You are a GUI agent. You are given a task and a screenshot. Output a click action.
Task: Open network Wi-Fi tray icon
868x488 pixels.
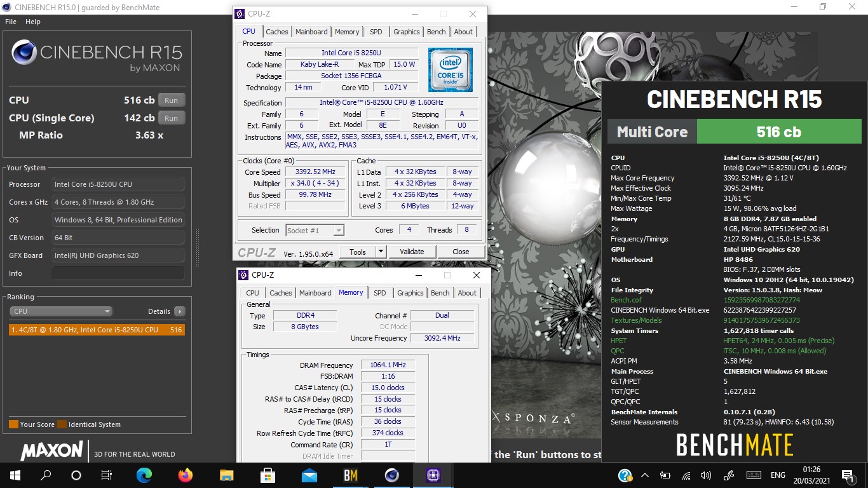[686, 475]
